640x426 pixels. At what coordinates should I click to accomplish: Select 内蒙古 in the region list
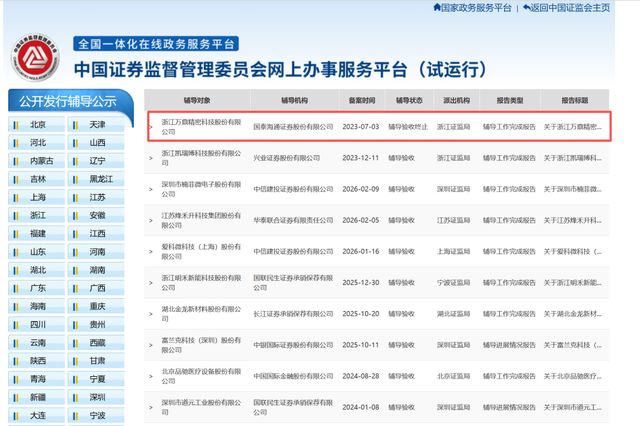click(36, 161)
